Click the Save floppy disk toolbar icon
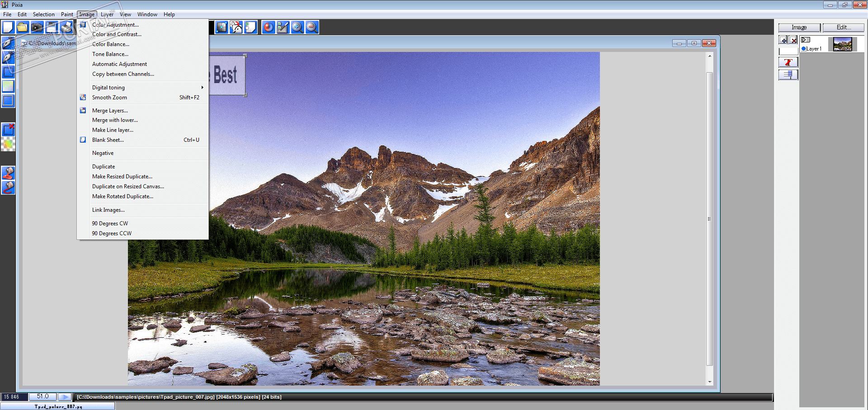 click(x=52, y=27)
